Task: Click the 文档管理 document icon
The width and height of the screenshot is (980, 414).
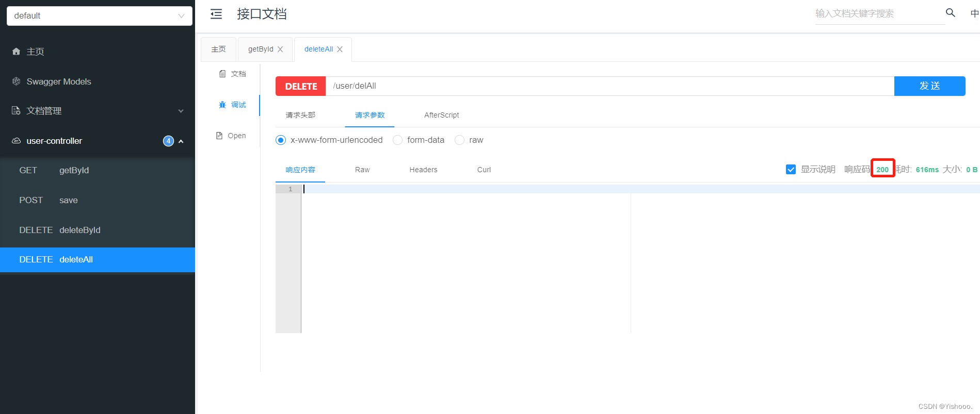Action: tap(16, 111)
